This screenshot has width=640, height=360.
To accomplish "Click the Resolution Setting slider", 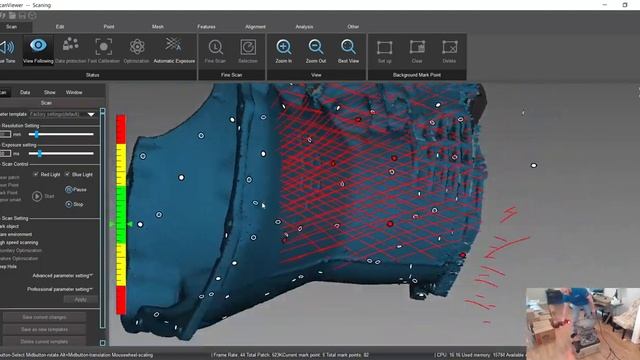I will 61,134.
